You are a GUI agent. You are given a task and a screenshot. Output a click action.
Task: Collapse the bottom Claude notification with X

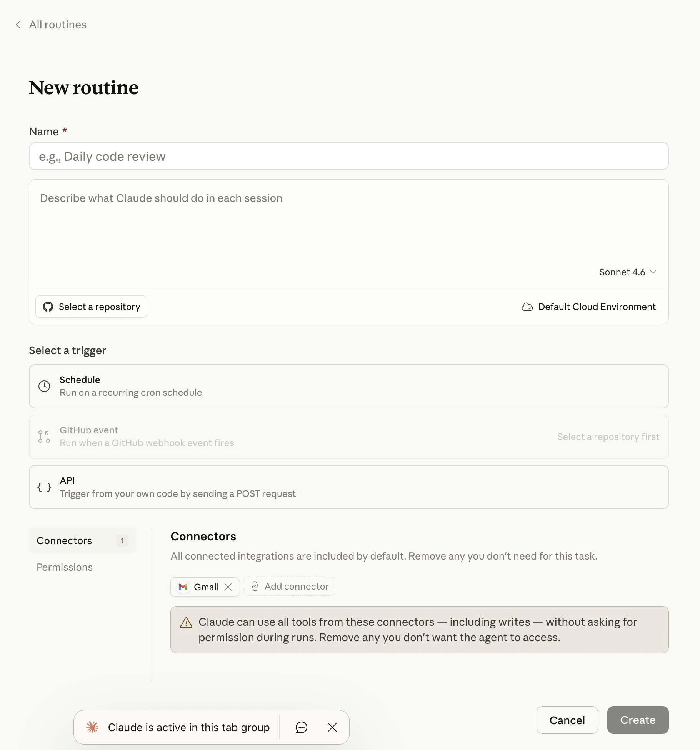click(x=332, y=727)
